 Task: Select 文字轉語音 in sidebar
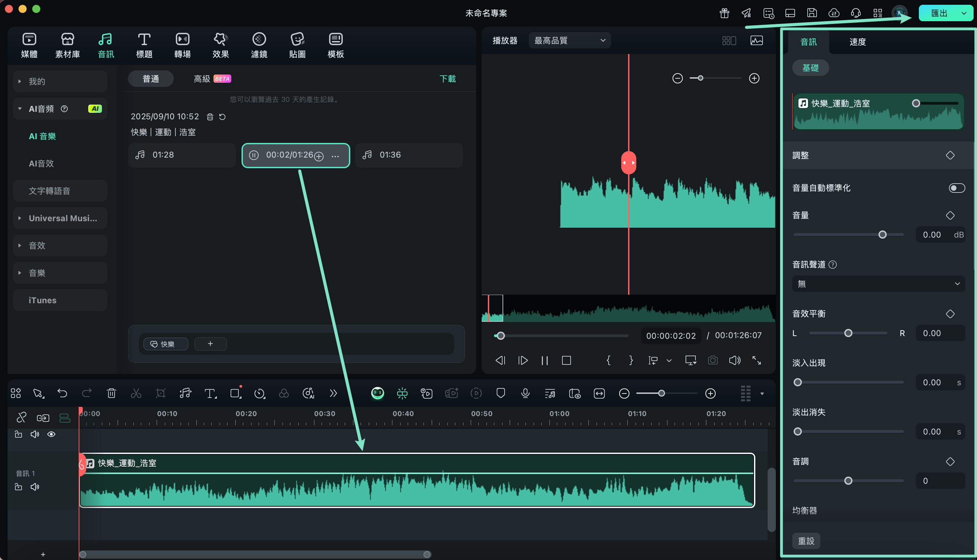pyautogui.click(x=60, y=191)
